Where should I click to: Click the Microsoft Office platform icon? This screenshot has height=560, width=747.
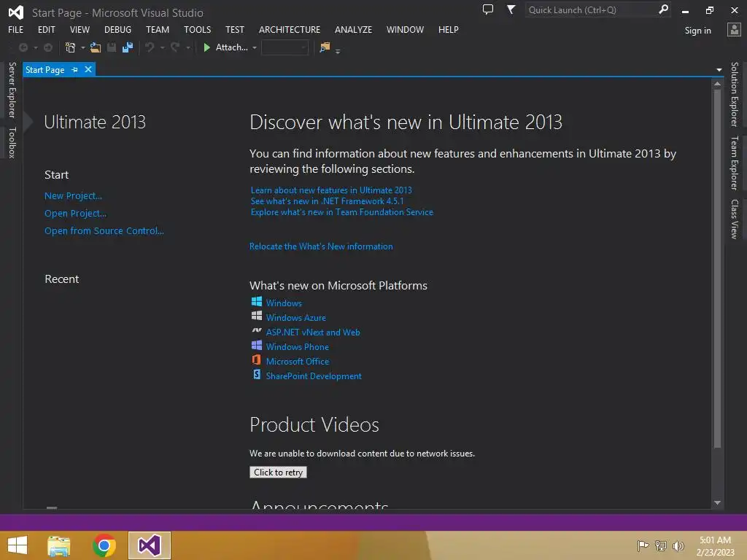pyautogui.click(x=256, y=360)
